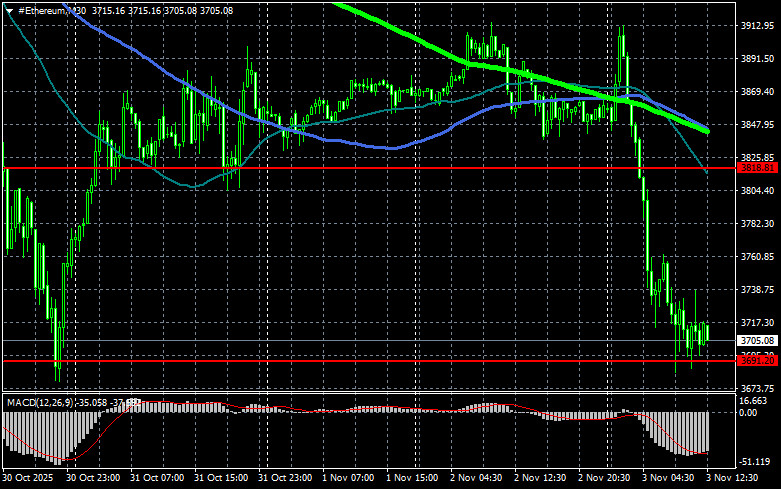Click the current price label 3705.08
Viewport: 781px width, 489px height.
click(x=757, y=341)
